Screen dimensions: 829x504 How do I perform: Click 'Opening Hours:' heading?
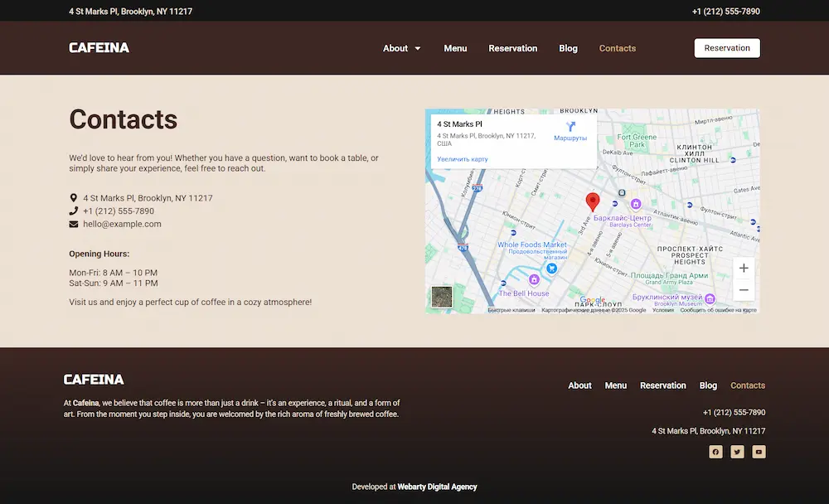(99, 254)
